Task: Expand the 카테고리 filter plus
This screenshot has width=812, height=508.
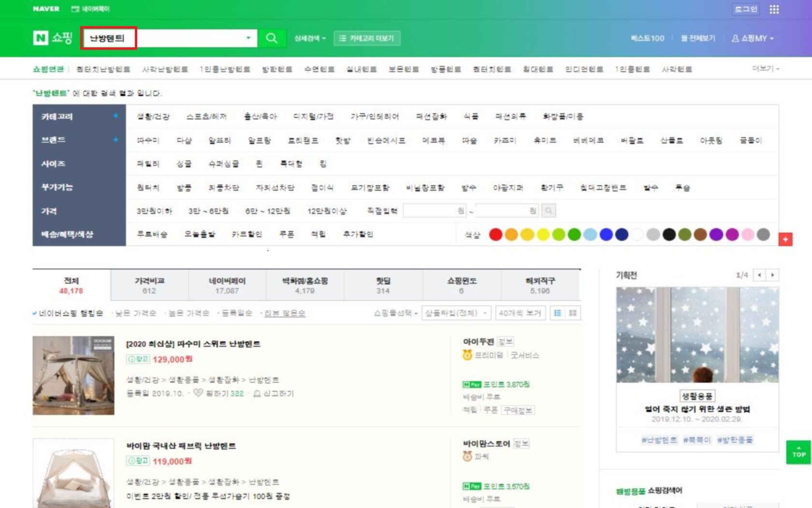Action: point(116,116)
